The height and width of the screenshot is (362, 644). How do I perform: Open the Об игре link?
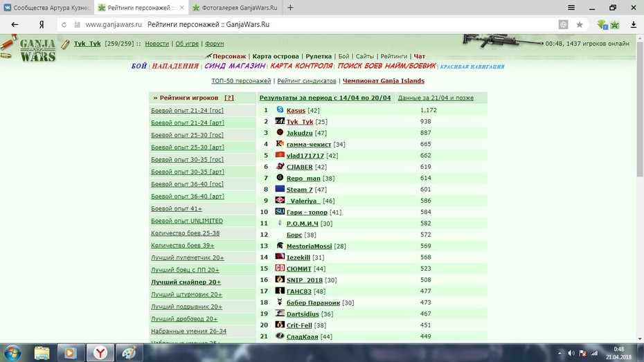click(x=187, y=44)
